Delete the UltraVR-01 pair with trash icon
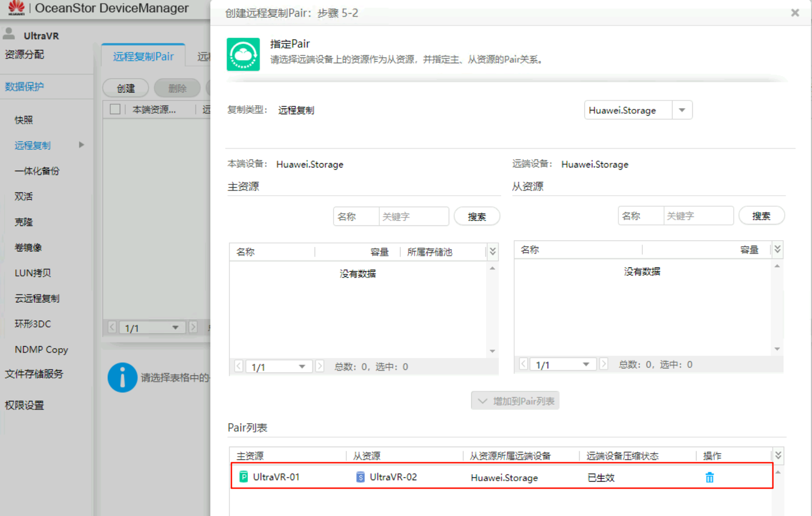This screenshot has height=516, width=812. 709,477
